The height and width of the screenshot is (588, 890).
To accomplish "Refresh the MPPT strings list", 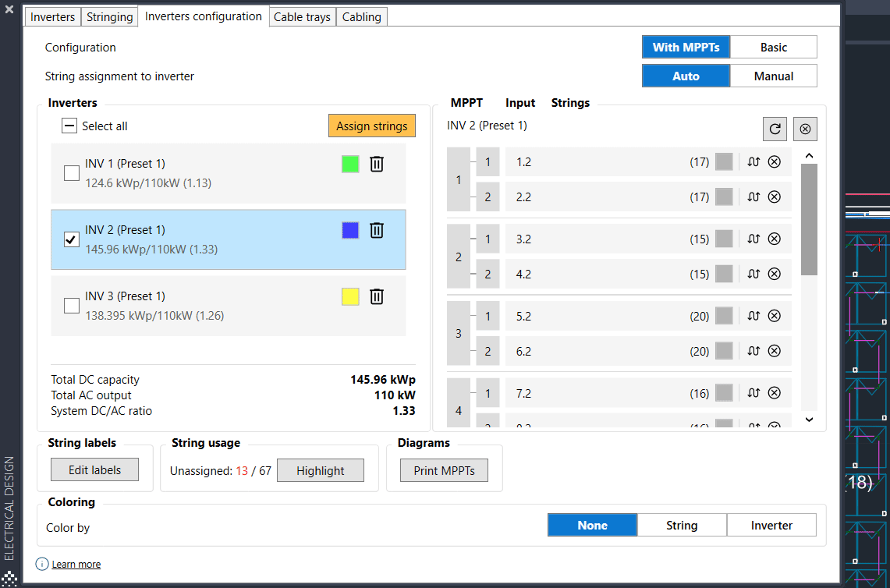I will [x=775, y=129].
